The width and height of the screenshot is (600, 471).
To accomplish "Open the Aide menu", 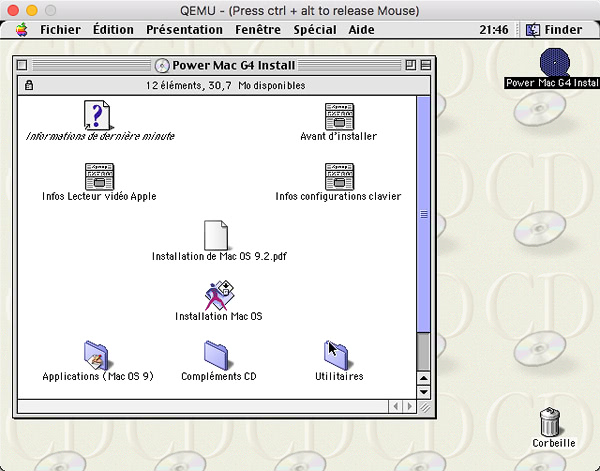I will (x=361, y=29).
